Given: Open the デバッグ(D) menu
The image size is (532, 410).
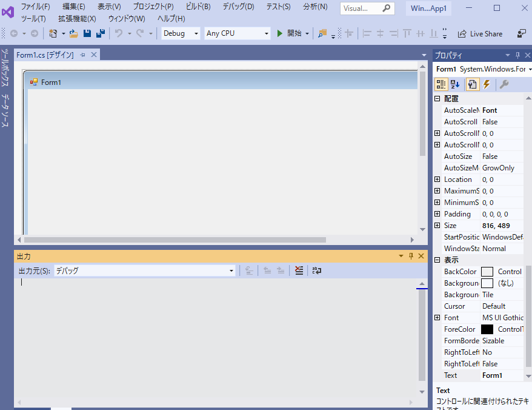Looking at the screenshot, I should 238,7.
